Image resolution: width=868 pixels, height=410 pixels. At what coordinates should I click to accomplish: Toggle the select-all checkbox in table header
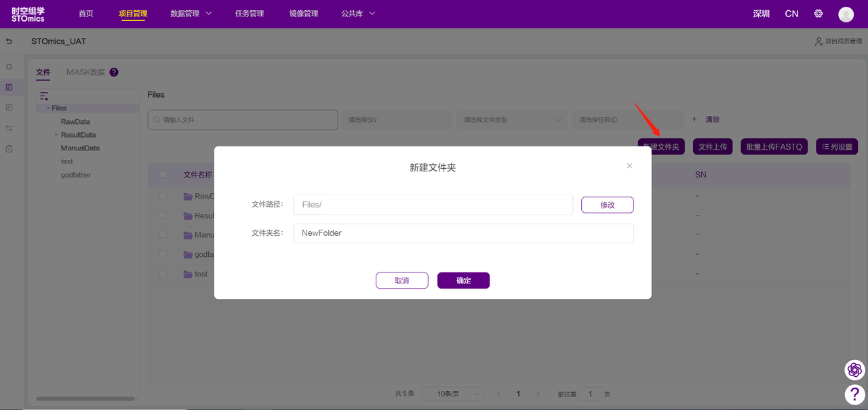163,174
